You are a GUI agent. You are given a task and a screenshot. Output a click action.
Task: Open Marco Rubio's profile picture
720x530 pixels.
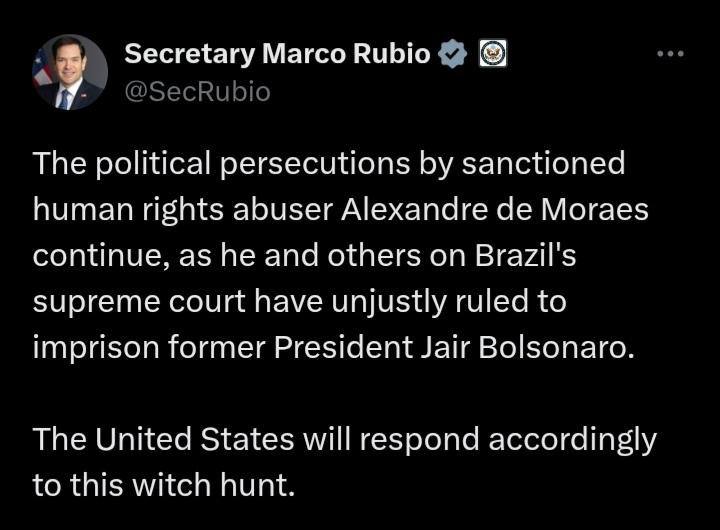pos(70,72)
